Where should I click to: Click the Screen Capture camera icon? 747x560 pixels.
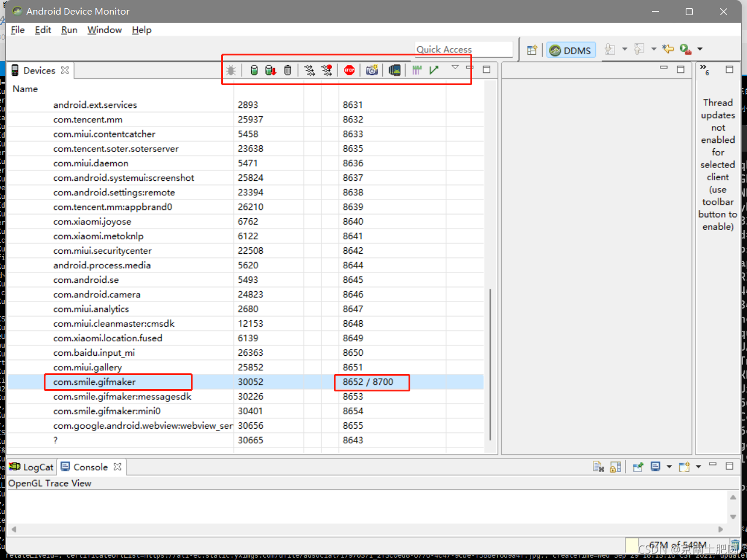372,71
